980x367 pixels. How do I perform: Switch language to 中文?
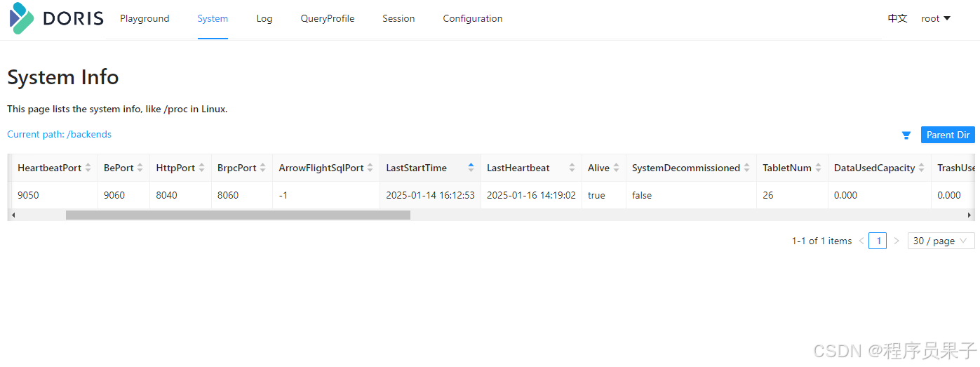point(897,19)
